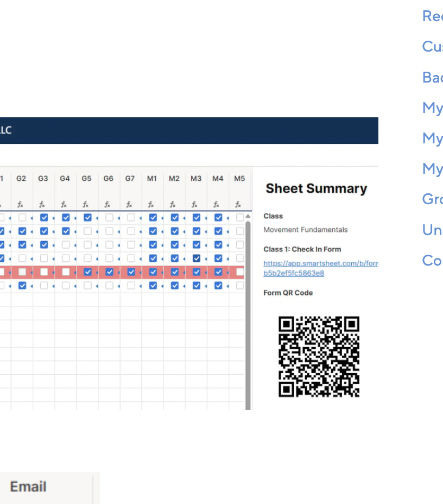Viewport: 443px width, 504px height.
Task: Click the fx formula icon under G3
Action: (42, 204)
